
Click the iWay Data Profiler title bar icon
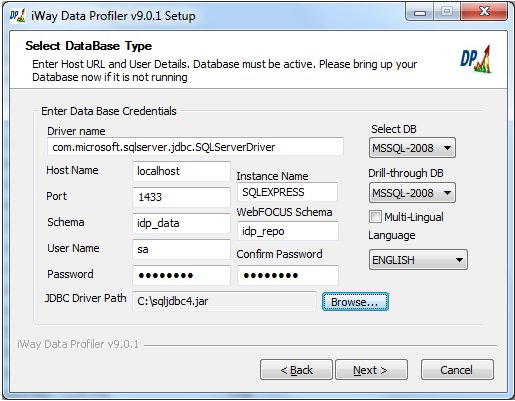coord(17,15)
